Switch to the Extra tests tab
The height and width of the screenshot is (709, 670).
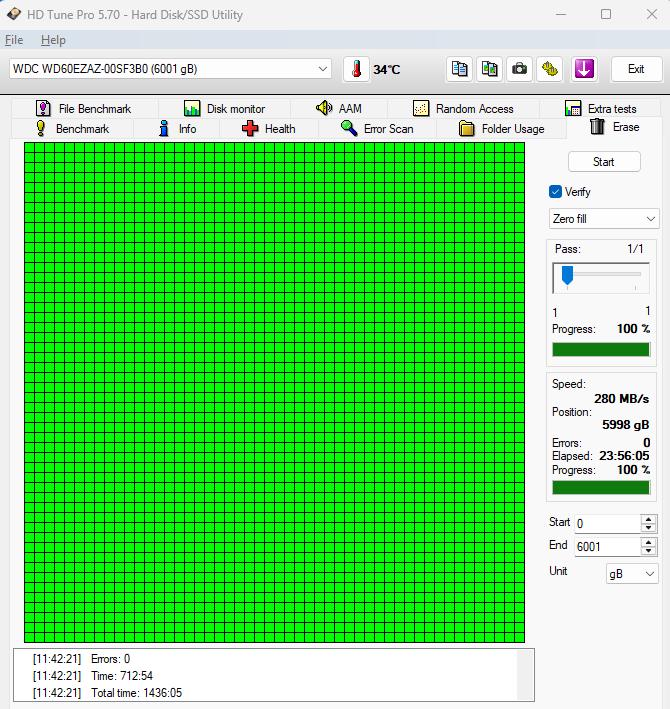[x=600, y=109]
